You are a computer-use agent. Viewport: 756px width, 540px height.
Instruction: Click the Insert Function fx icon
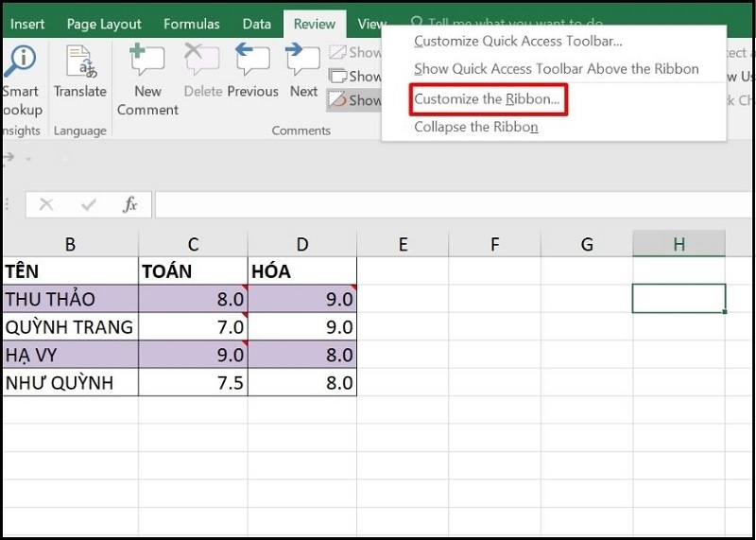130,204
